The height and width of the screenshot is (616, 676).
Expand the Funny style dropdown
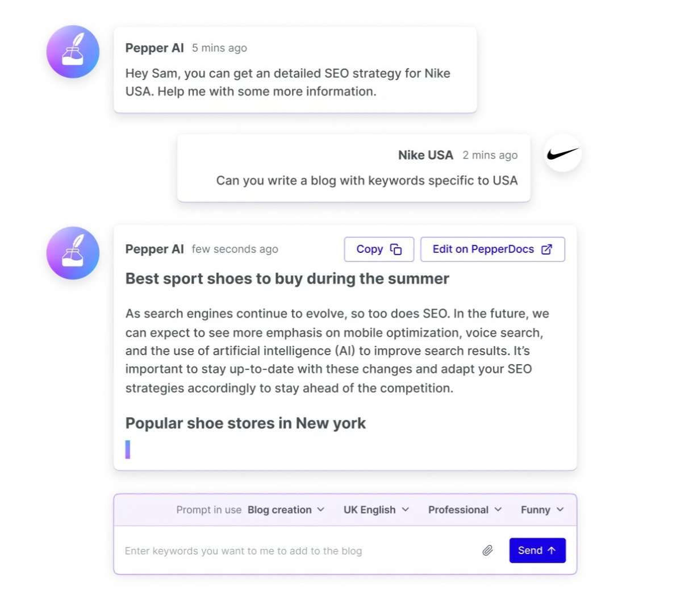(543, 510)
